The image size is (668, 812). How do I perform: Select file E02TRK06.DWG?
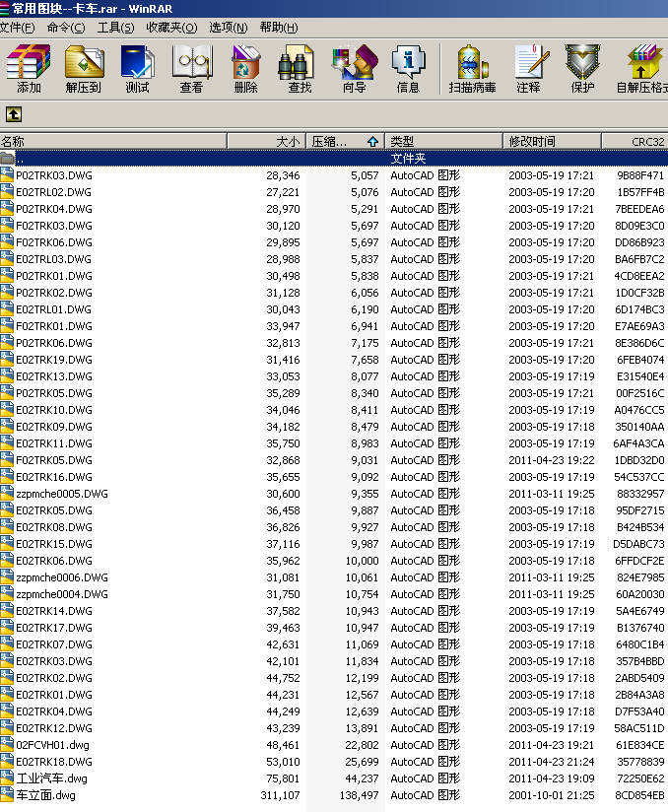(x=54, y=561)
